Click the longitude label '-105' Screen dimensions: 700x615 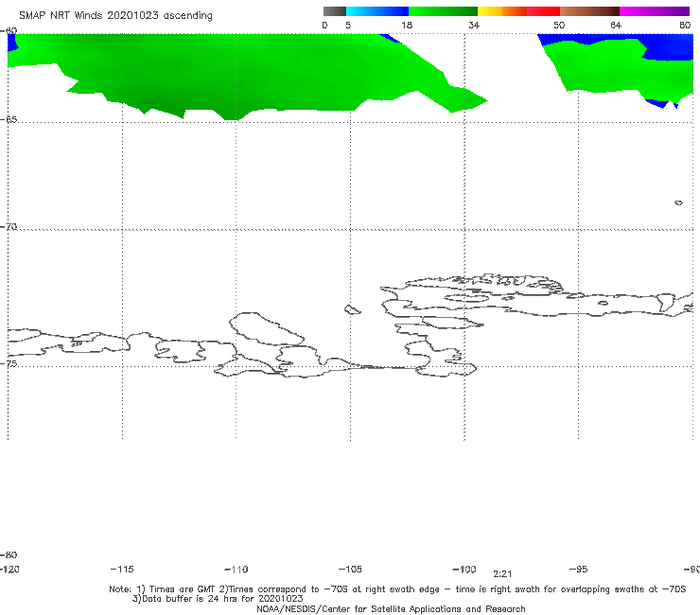(x=350, y=569)
